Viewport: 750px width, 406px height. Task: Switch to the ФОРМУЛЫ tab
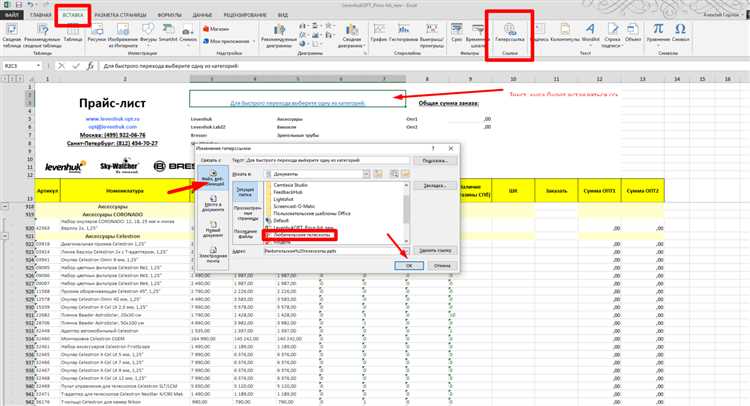point(170,15)
